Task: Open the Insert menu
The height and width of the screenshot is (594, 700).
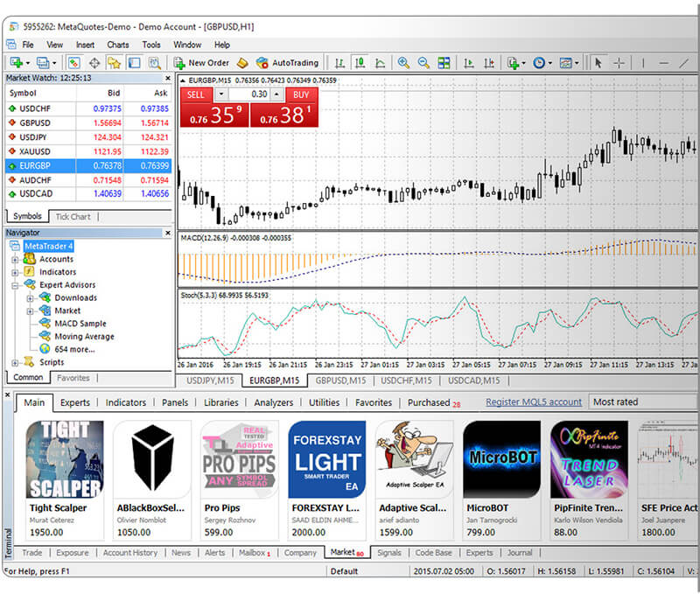Action: point(85,45)
